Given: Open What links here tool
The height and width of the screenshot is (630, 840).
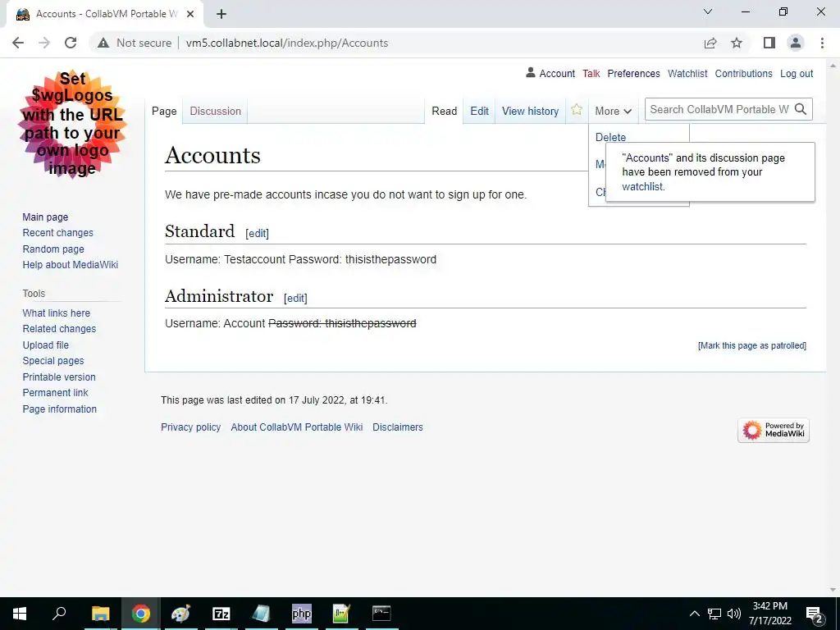Looking at the screenshot, I should pos(57,313).
